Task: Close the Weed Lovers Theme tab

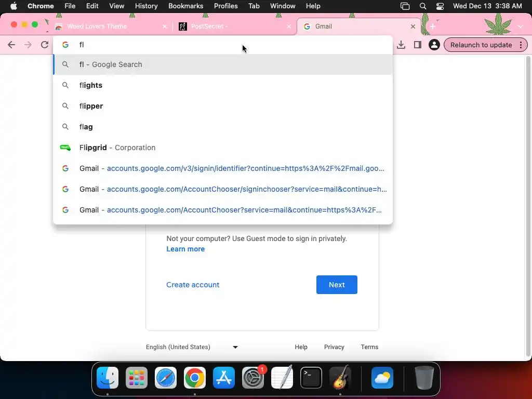Action: coord(165,26)
